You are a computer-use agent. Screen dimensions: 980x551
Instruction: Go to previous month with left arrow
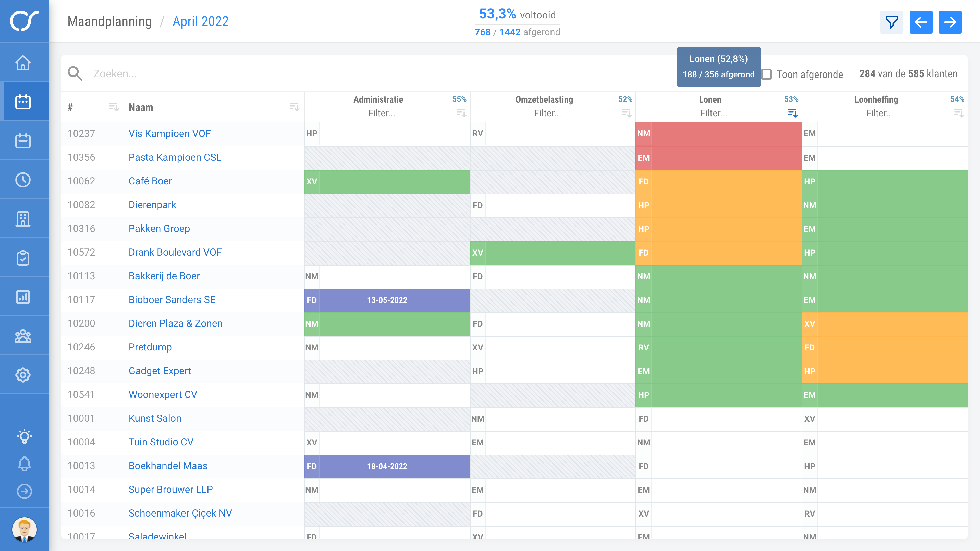[921, 22]
